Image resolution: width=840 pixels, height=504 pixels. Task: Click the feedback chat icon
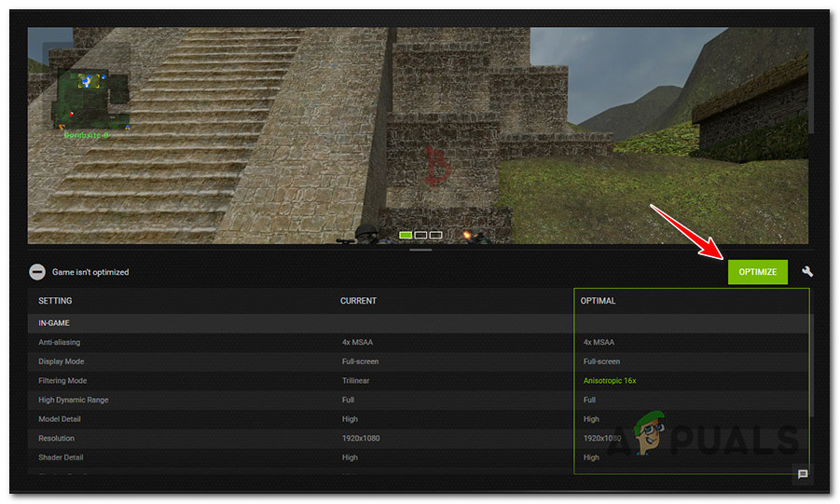pyautogui.click(x=803, y=474)
